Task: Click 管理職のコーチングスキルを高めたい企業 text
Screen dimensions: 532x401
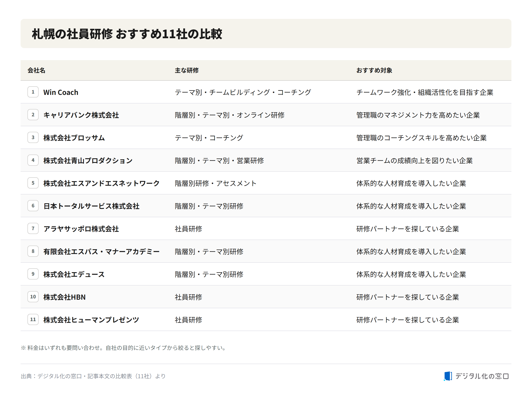Action: (421, 138)
